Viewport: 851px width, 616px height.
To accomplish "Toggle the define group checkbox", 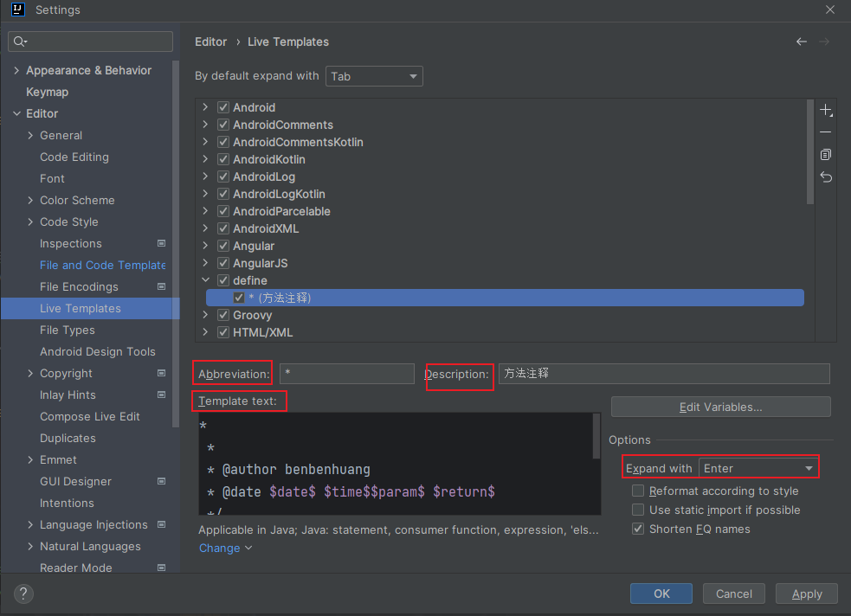I will click(x=223, y=280).
